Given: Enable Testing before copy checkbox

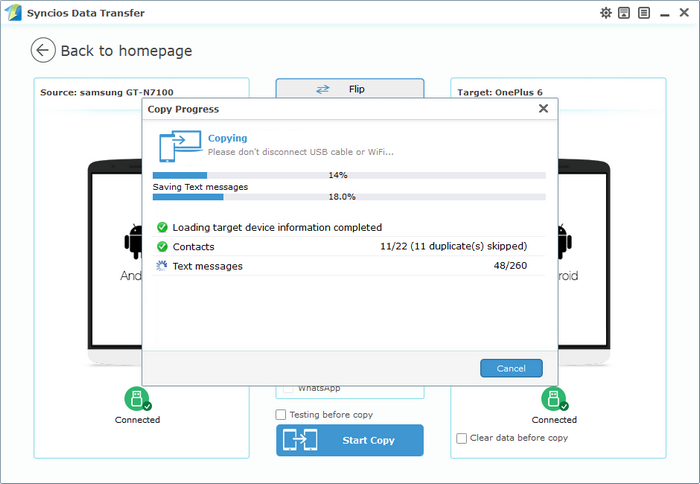Looking at the screenshot, I should pos(280,415).
